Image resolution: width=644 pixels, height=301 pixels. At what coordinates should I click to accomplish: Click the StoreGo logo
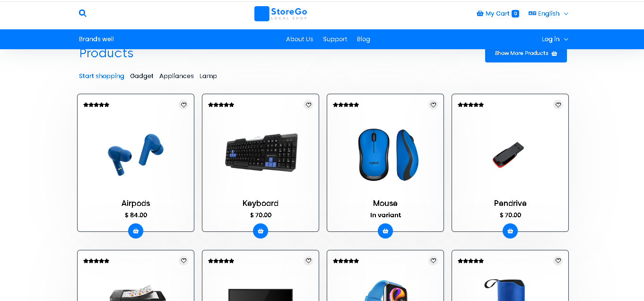pyautogui.click(x=281, y=14)
